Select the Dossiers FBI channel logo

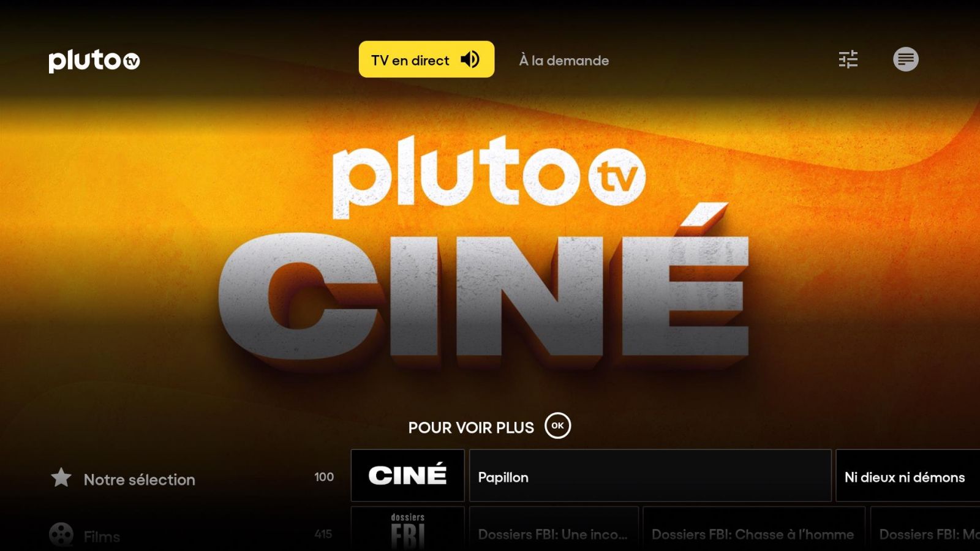pyautogui.click(x=407, y=529)
